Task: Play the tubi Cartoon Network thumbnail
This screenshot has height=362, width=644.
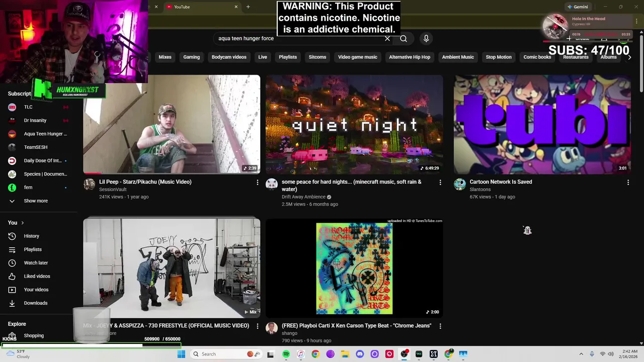Action: pos(542,124)
